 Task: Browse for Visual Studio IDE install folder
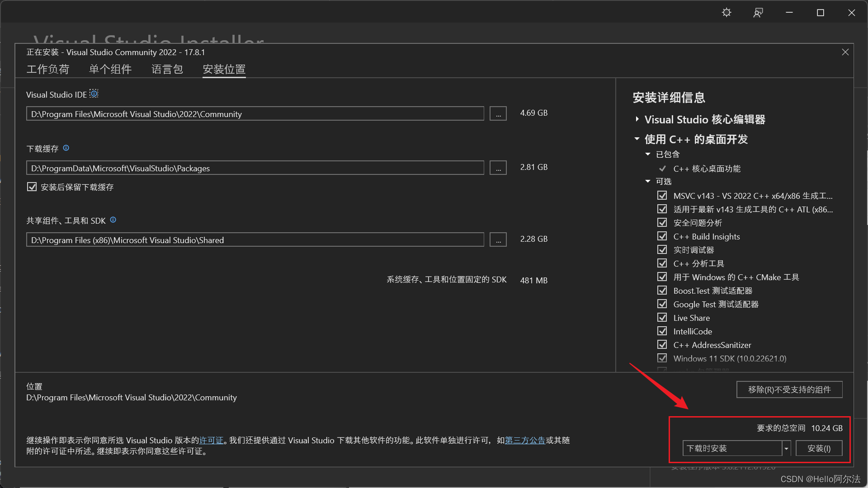point(498,113)
